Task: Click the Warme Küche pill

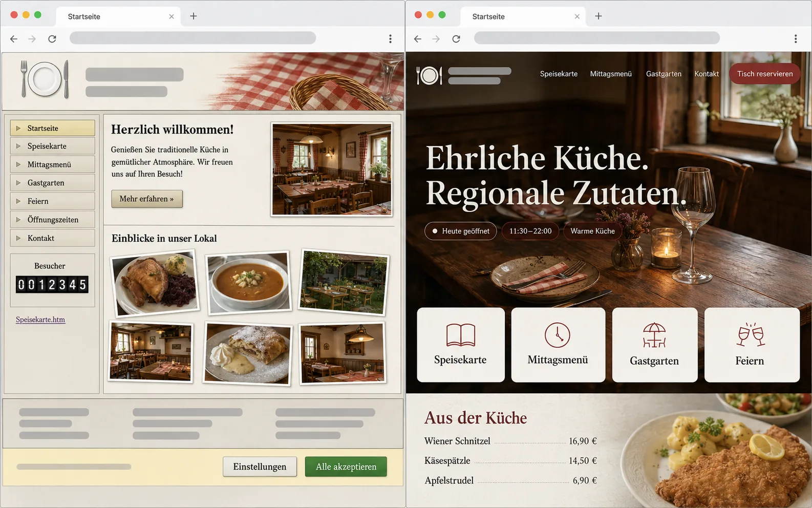Action: click(592, 231)
